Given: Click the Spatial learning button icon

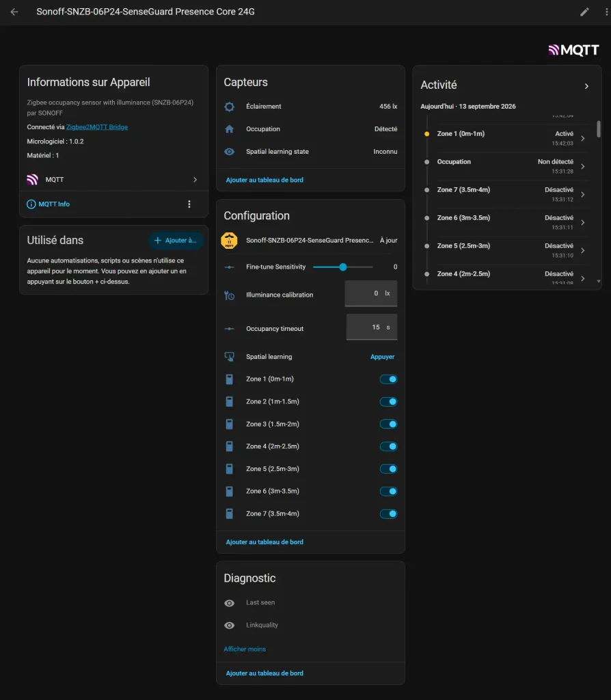Looking at the screenshot, I should pyautogui.click(x=230, y=357).
